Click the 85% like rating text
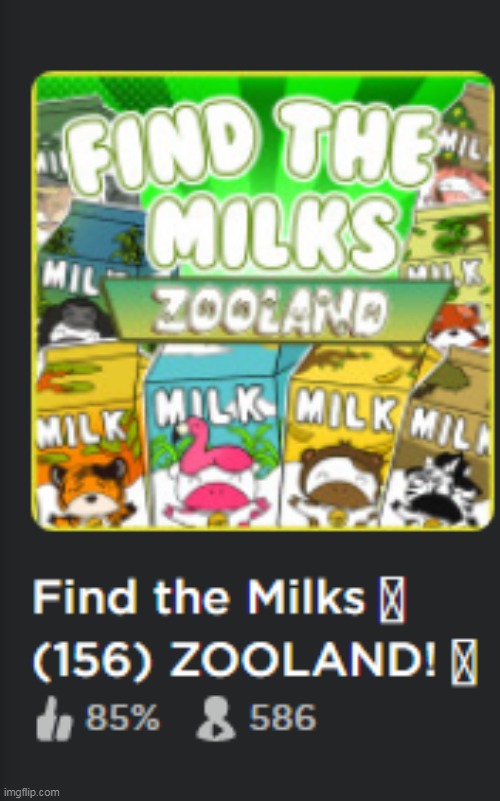500x801 pixels. click(x=123, y=718)
